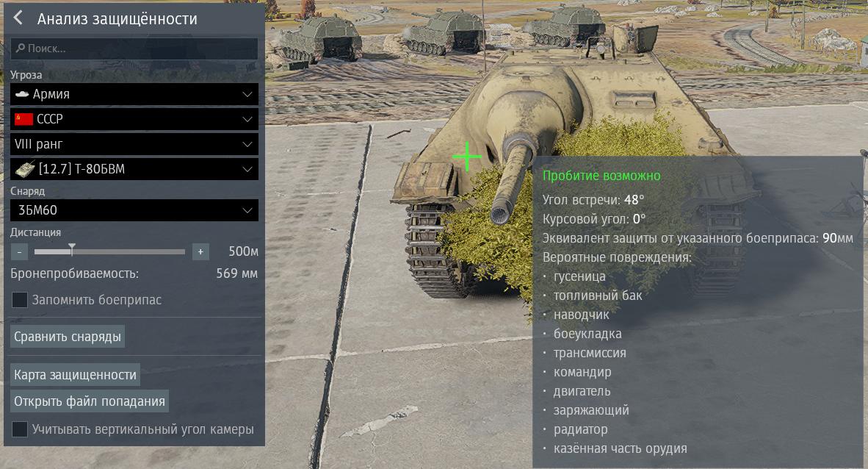
Task: Go back using the arrow icon
Action: pyautogui.click(x=18, y=18)
